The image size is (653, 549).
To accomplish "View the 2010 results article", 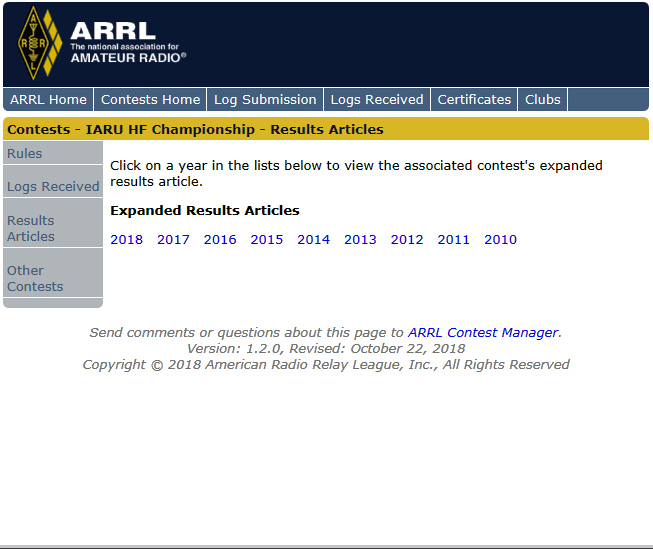I will [500, 239].
